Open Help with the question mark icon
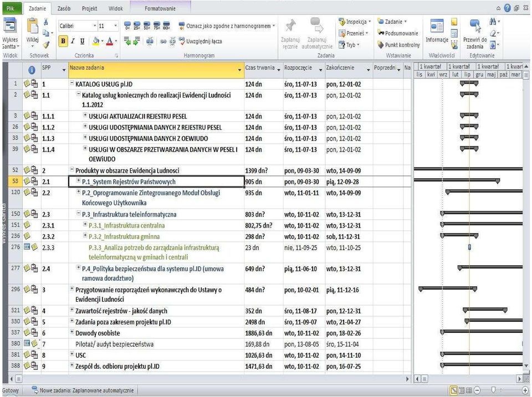 tap(507, 8)
